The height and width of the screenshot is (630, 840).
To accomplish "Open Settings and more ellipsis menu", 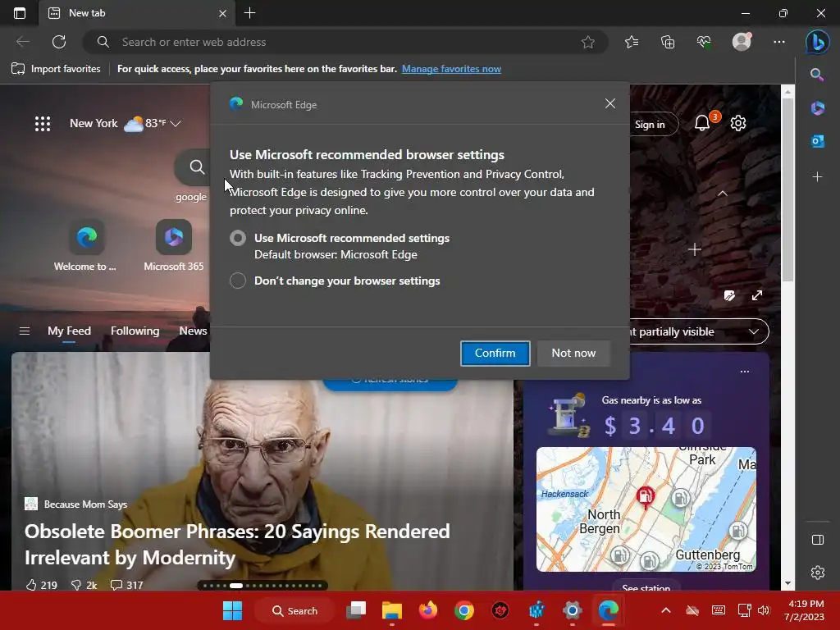I will [779, 42].
